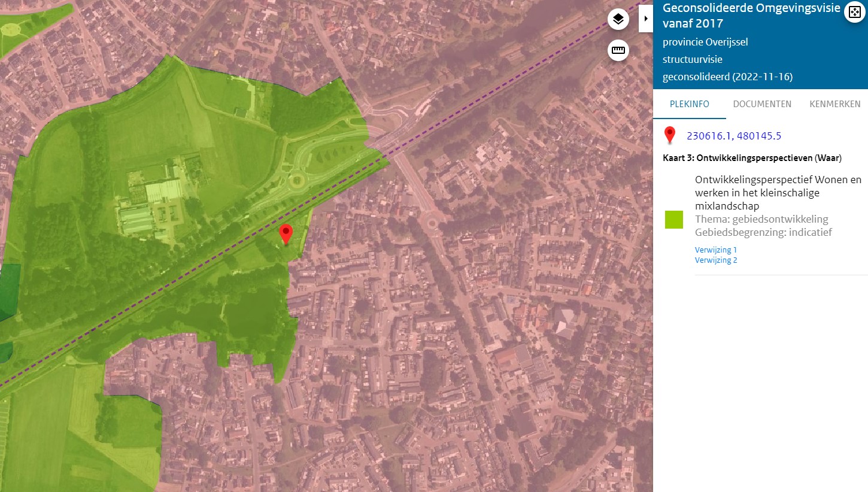Open the Verwijzing 1 link
Image resolution: width=868 pixels, height=492 pixels.
pos(716,250)
